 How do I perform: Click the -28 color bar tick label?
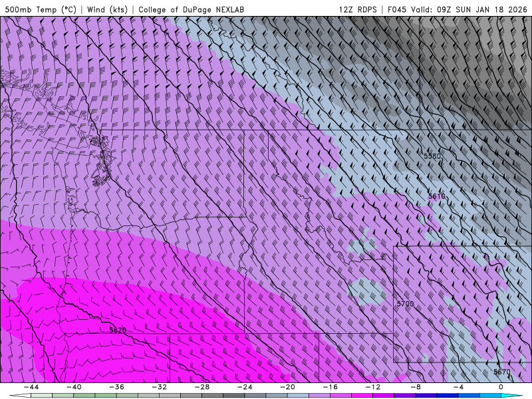click(x=202, y=387)
